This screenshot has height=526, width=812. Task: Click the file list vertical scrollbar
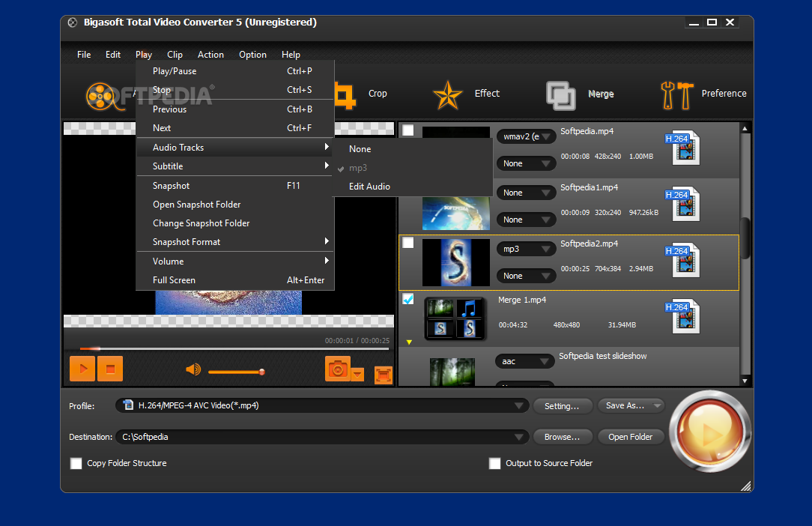[745, 238]
